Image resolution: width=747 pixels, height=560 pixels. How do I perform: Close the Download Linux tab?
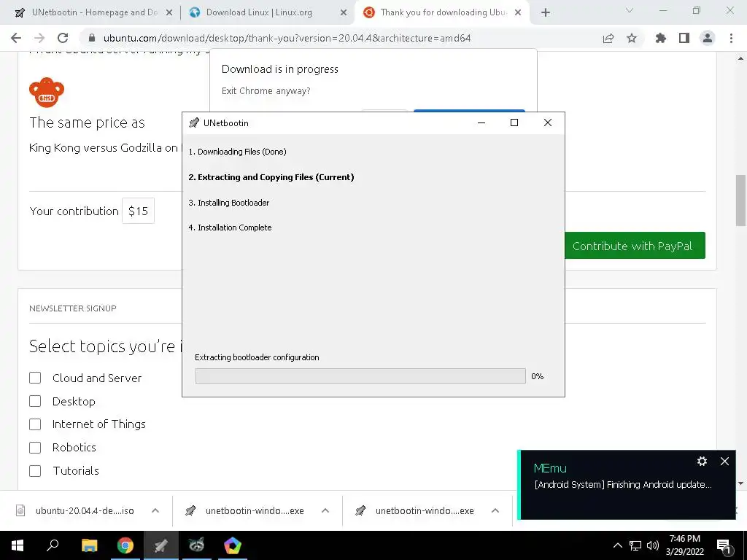click(x=344, y=13)
